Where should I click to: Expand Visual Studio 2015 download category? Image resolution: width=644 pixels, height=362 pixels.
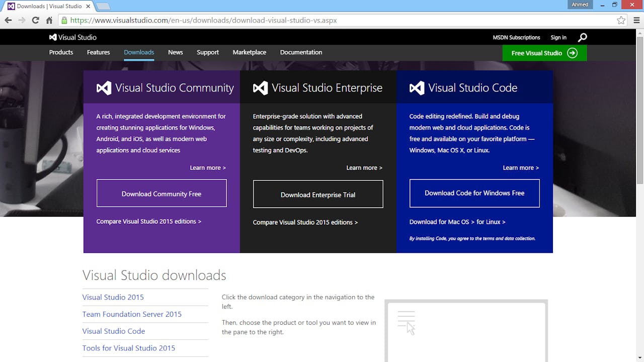click(x=113, y=297)
